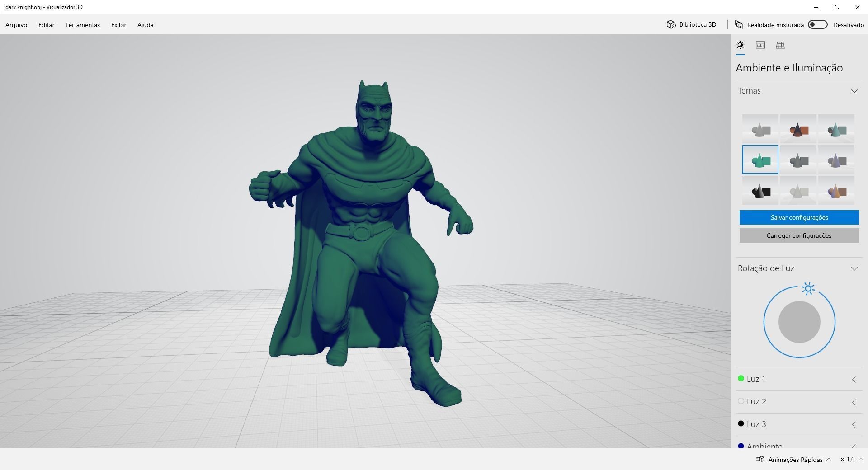Click the Desativado status text
Image resolution: width=868 pixels, height=470 pixels.
click(x=848, y=25)
